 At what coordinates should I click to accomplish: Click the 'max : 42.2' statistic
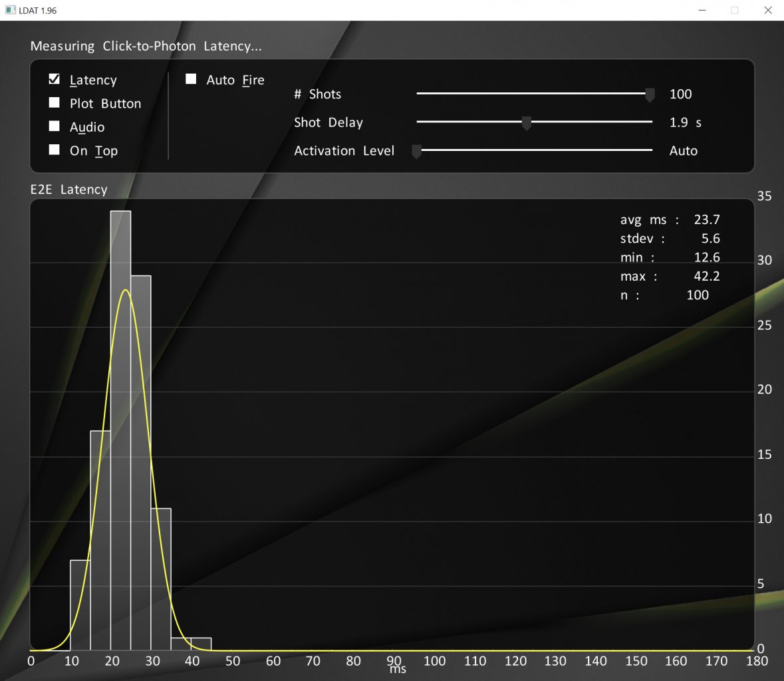tap(670, 276)
